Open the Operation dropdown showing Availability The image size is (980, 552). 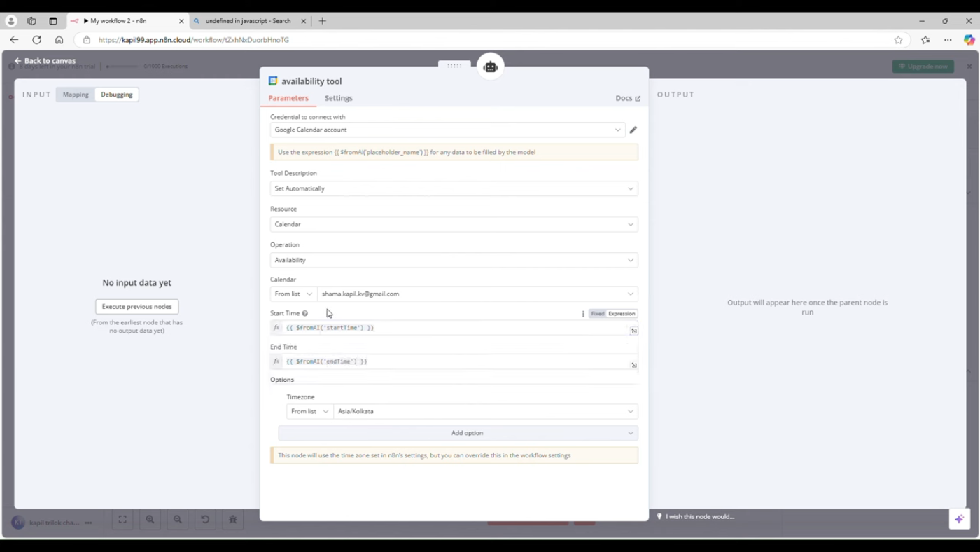pos(454,260)
